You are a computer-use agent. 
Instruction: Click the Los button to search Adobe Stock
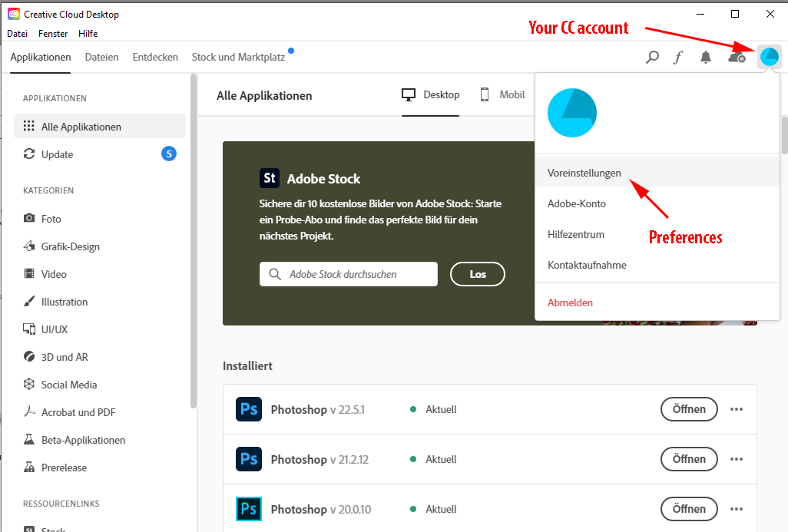[477, 274]
